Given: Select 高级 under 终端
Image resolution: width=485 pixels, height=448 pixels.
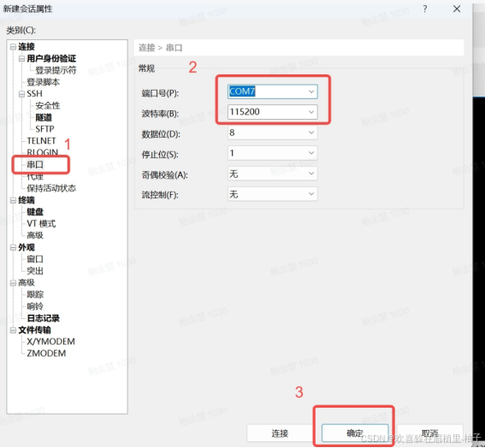Looking at the screenshot, I should coord(35,236).
